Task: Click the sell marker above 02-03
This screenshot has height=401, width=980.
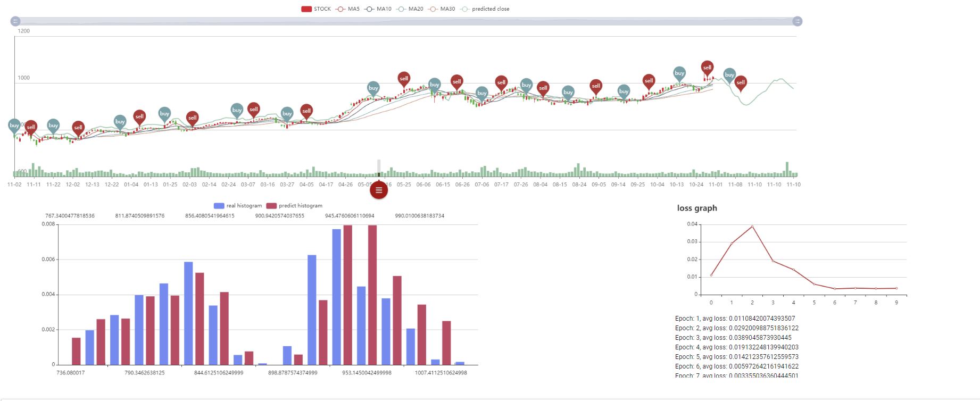Action: pos(192,118)
